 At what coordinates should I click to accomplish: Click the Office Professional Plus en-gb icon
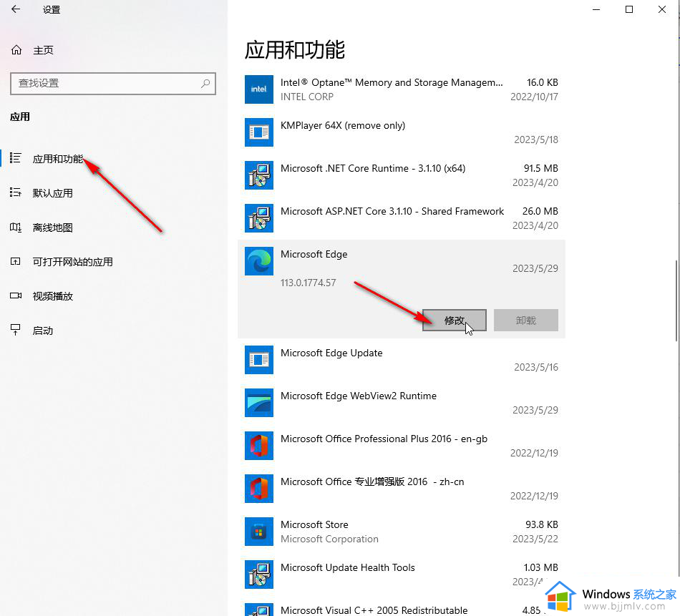pyautogui.click(x=259, y=446)
